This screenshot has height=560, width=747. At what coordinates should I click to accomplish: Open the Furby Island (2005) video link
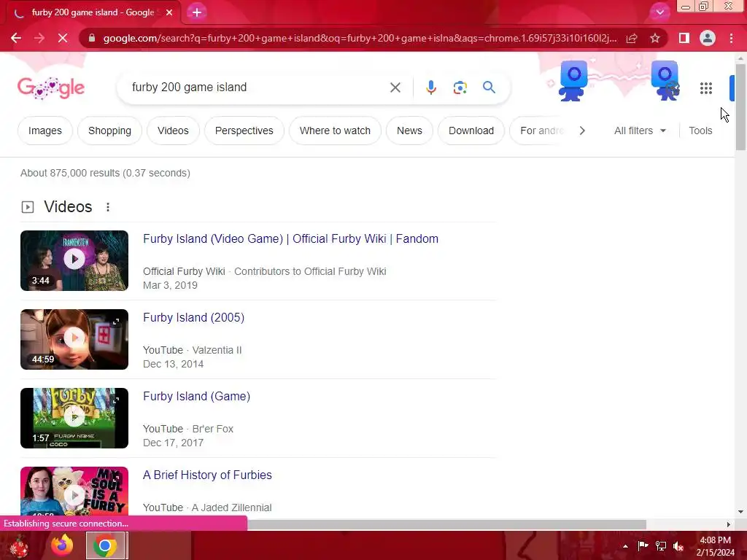point(193,318)
